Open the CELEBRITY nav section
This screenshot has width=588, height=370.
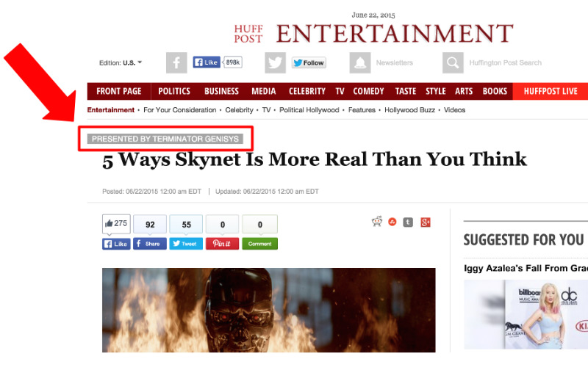pyautogui.click(x=307, y=91)
